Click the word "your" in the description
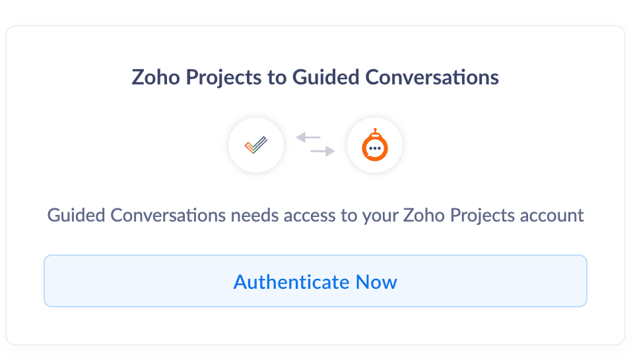 [x=379, y=215]
